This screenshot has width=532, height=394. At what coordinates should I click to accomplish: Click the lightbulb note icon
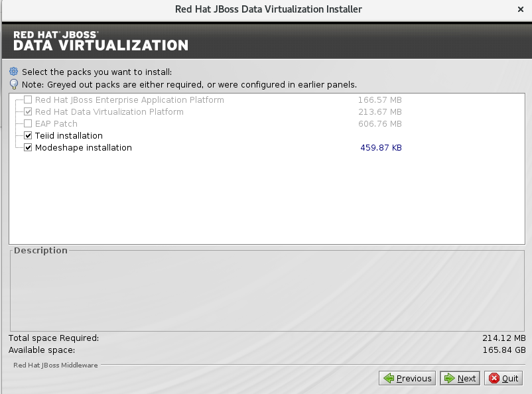[x=13, y=84]
